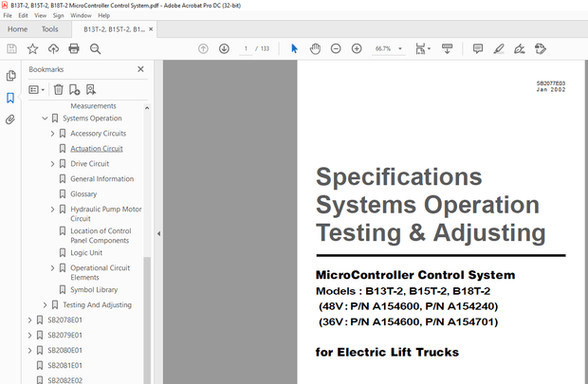Add a comment sticky note
588x384 pixels.
point(478,48)
